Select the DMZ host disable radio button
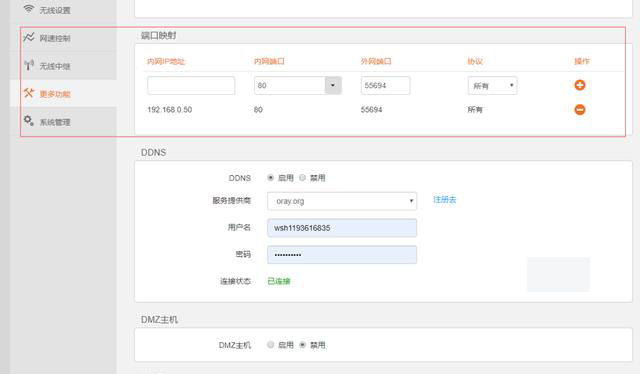640x374 pixels. click(x=302, y=345)
